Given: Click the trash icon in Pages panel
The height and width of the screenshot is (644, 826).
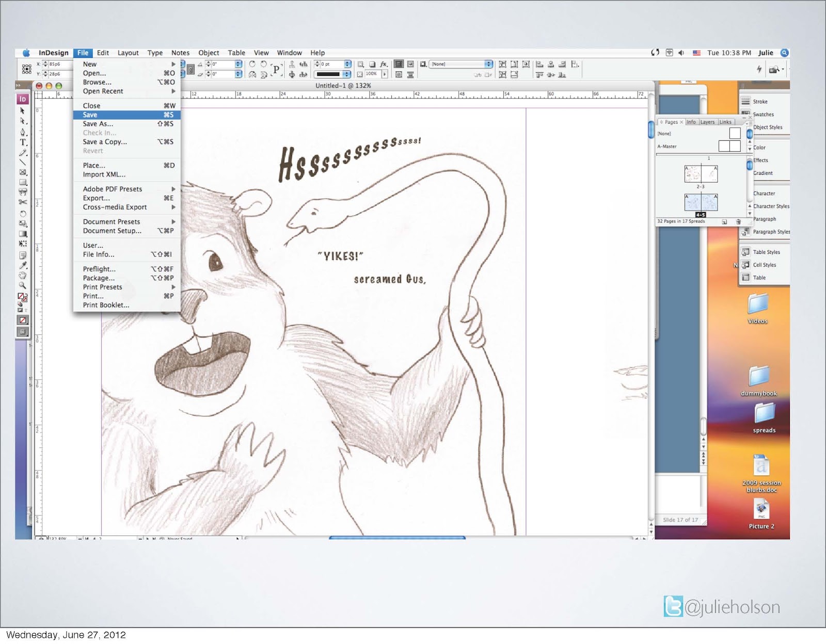Looking at the screenshot, I should click(x=738, y=221).
